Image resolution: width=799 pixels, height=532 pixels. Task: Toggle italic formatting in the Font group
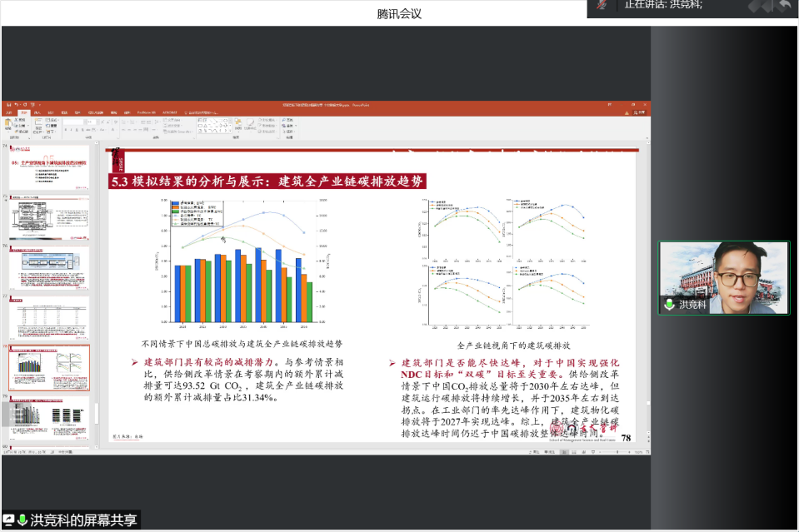tap(72, 130)
